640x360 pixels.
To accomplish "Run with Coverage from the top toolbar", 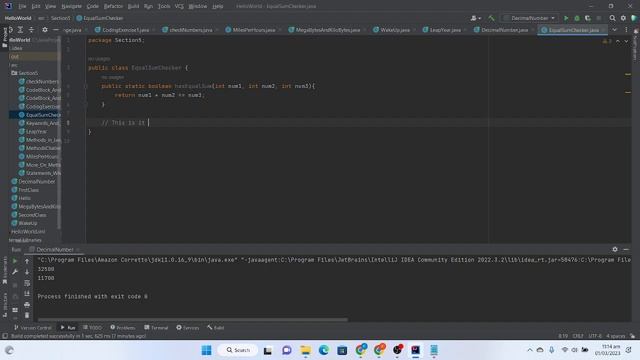I will click(x=588, y=18).
